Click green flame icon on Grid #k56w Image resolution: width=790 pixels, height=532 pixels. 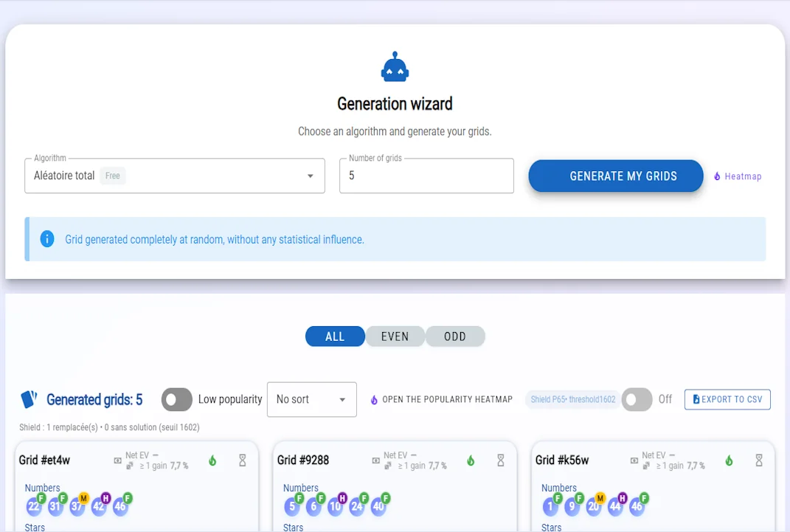click(x=729, y=460)
